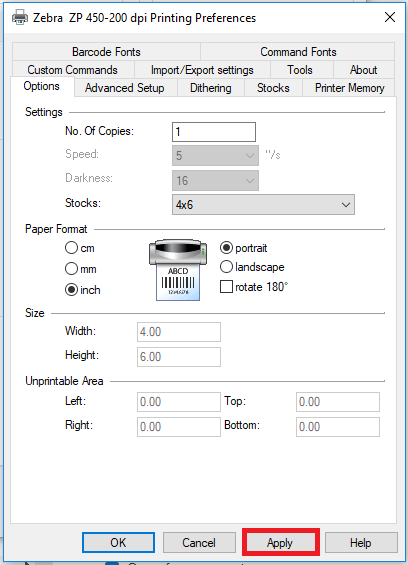Screen dimensions: 408x565
Task: Click the Left unprintable area field
Action: (179, 402)
